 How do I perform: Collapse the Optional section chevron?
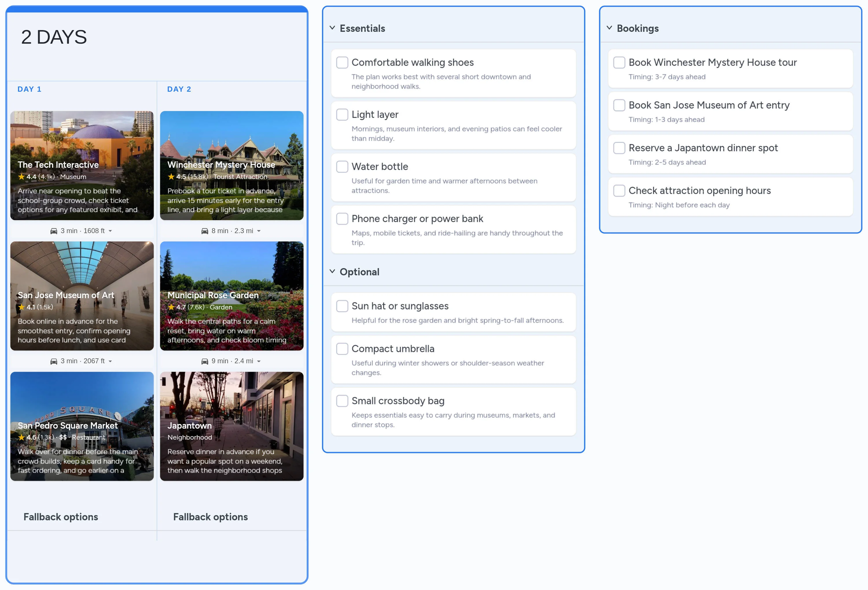[x=332, y=271]
